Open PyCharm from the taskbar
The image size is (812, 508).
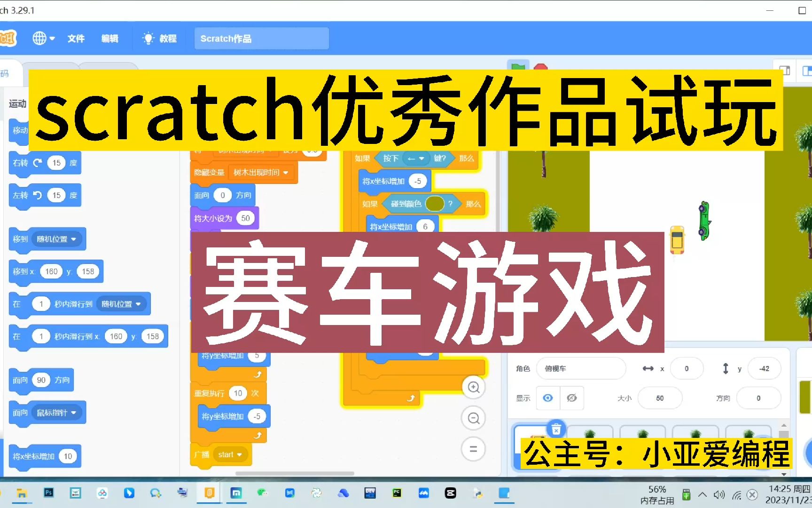397,493
